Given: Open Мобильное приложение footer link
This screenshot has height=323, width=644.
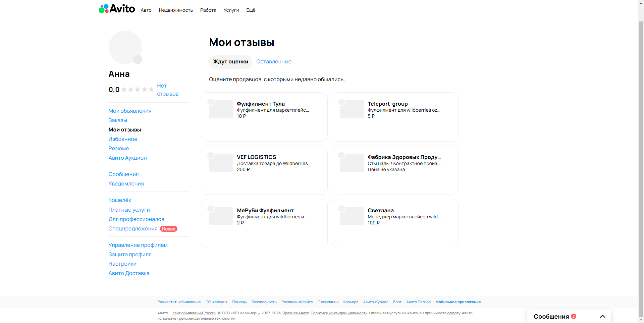Looking at the screenshot, I should (x=458, y=302).
